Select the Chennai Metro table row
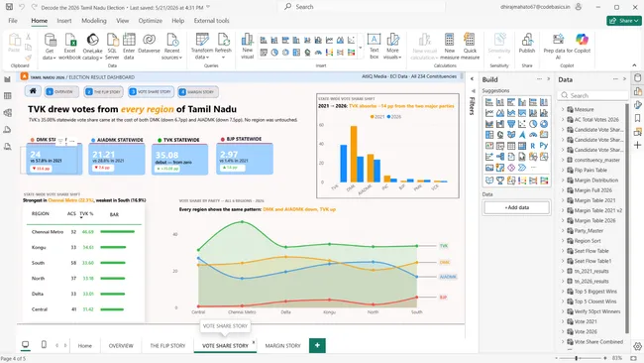 tap(84, 232)
